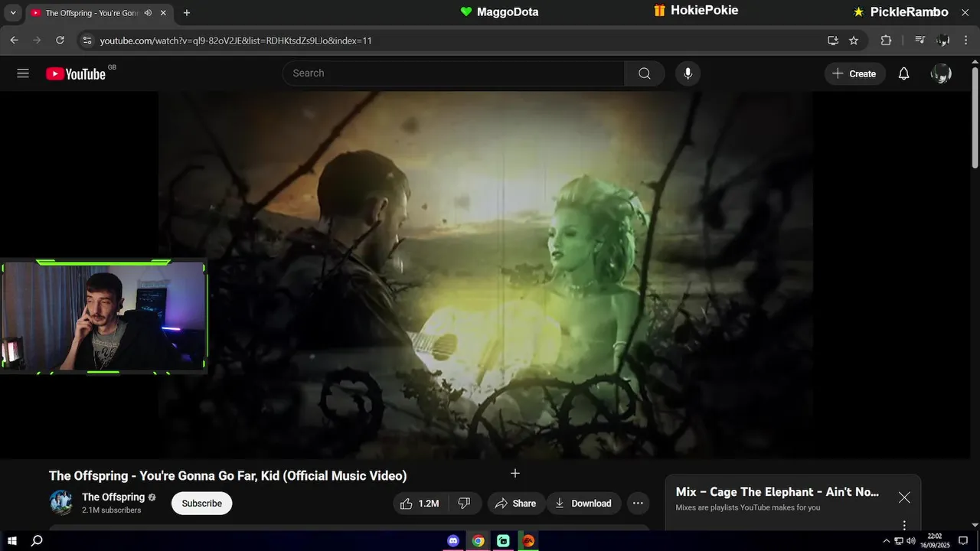Image resolution: width=980 pixels, height=551 pixels.
Task: Install app icon in the address bar
Action: click(833, 41)
